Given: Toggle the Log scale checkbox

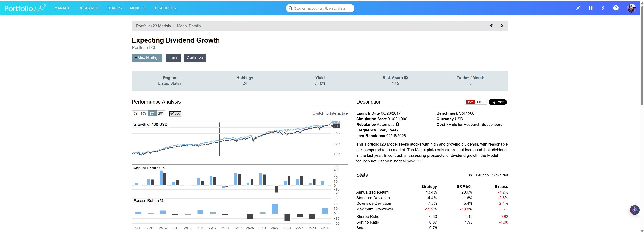Looking at the screenshot, I should point(175,113).
